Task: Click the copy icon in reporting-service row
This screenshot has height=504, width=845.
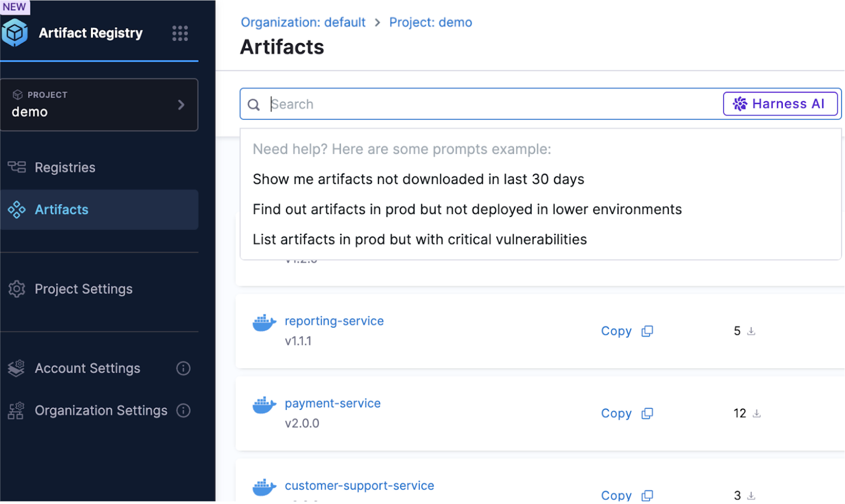Action: tap(647, 331)
